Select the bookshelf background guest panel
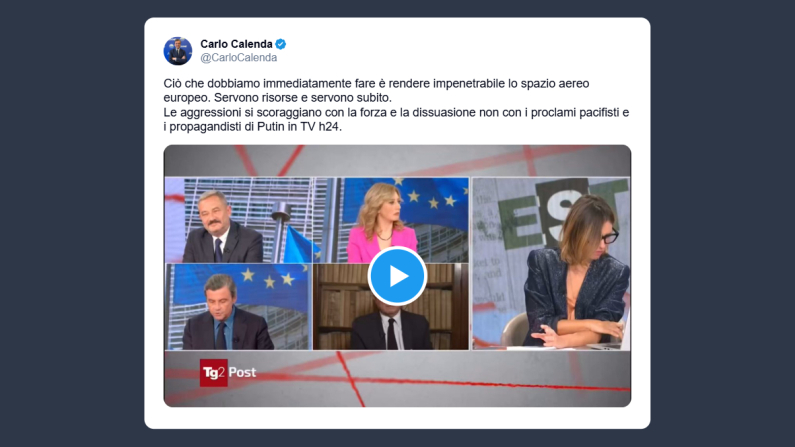 click(x=391, y=307)
